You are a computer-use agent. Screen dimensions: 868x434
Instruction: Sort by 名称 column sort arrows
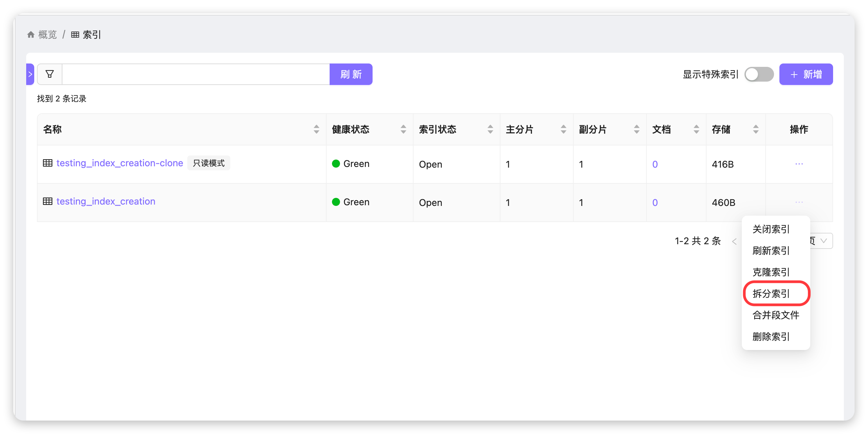pyautogui.click(x=316, y=129)
